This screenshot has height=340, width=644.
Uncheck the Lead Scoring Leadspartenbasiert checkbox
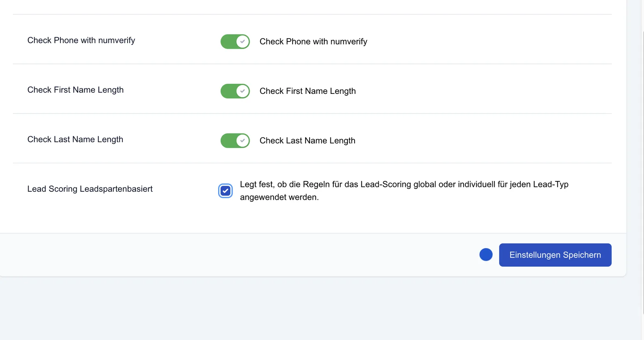click(x=225, y=191)
